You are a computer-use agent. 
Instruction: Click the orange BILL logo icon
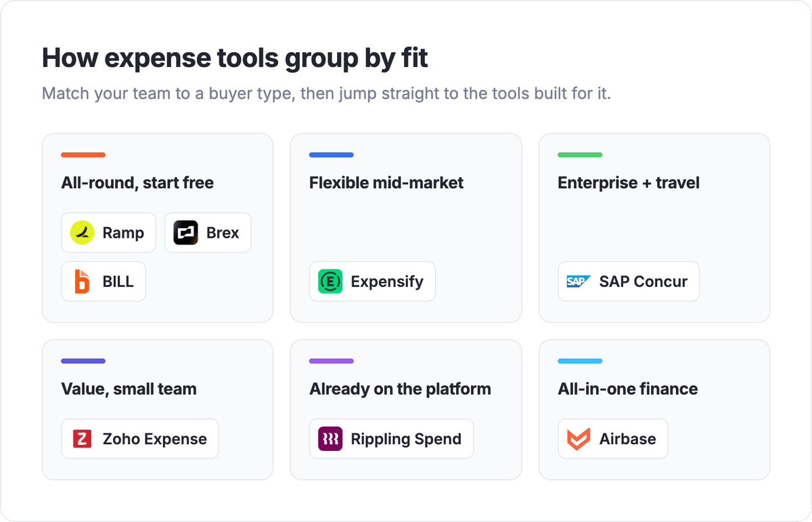point(82,282)
